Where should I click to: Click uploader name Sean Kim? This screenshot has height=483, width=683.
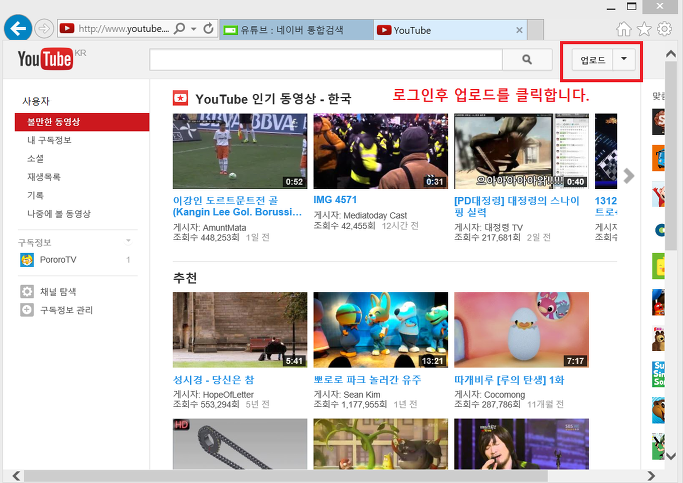click(x=362, y=395)
